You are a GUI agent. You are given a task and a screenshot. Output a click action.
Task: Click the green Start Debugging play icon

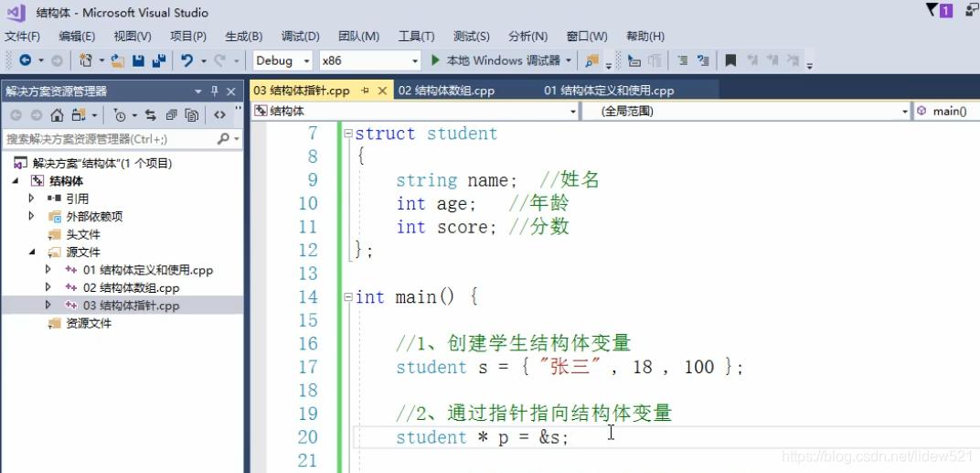[x=436, y=60]
